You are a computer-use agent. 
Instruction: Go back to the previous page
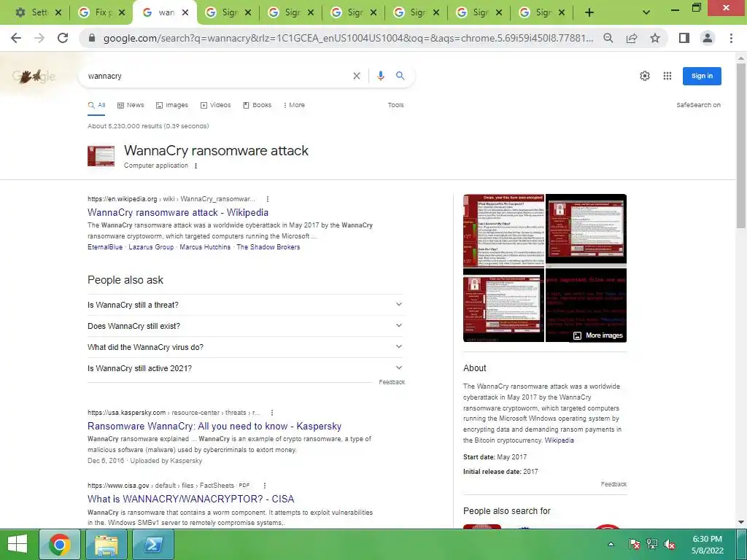pyautogui.click(x=16, y=38)
